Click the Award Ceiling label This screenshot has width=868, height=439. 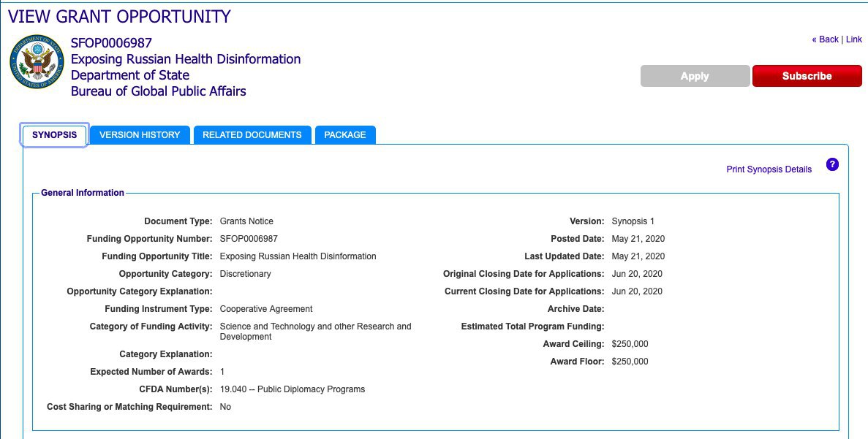[573, 344]
